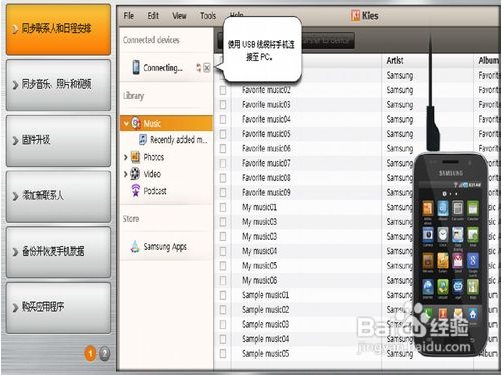Open the Podcast library item
Viewport: 504px width, 375px height.
point(155,191)
